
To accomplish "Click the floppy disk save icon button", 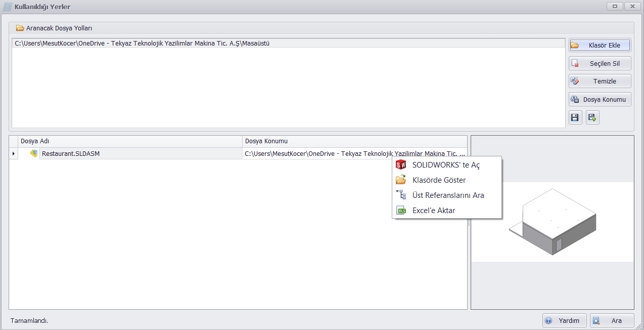I will (575, 117).
